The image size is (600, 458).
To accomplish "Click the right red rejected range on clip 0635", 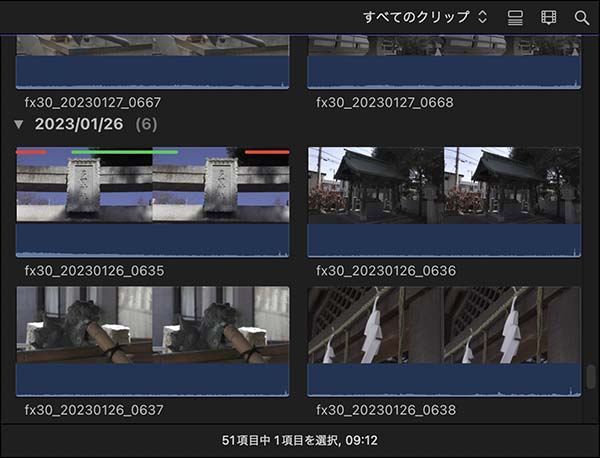I will (267, 152).
